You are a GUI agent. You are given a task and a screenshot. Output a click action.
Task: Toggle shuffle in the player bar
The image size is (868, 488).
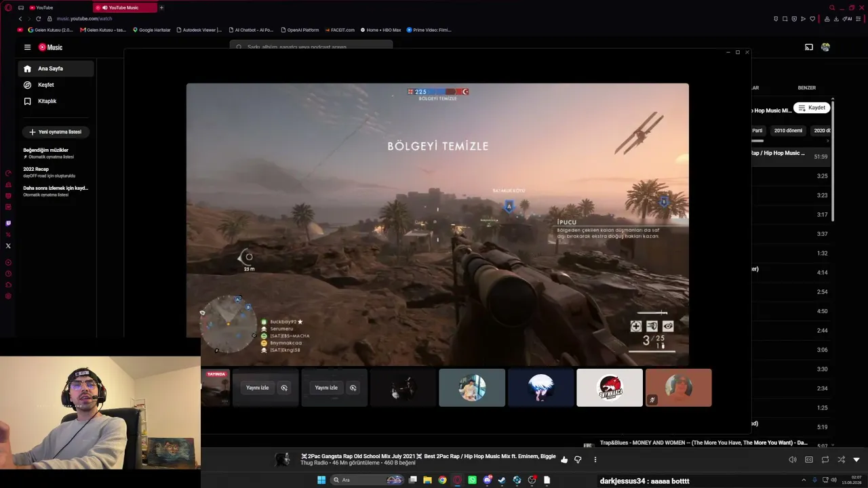pos(841,460)
